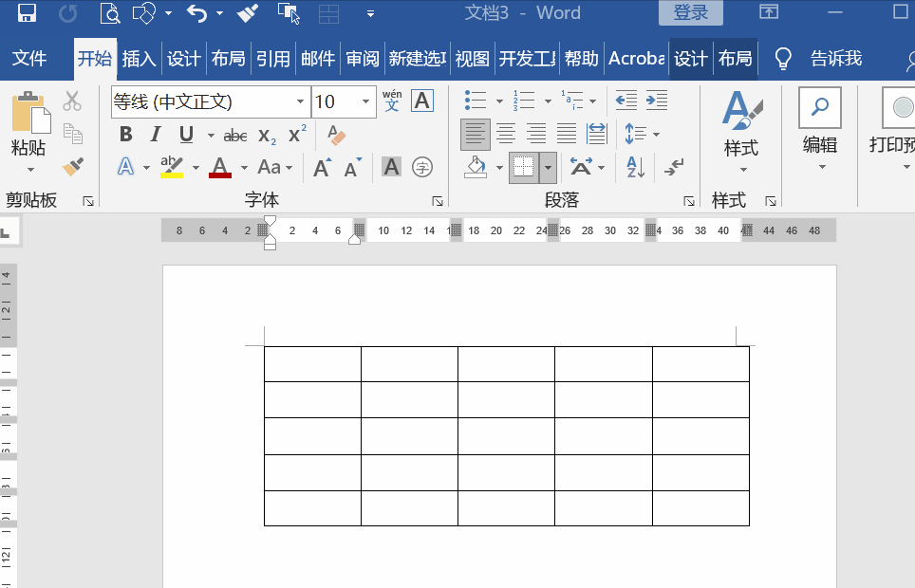The height and width of the screenshot is (588, 915).
Task: Apply multilevel list
Action: [571, 101]
